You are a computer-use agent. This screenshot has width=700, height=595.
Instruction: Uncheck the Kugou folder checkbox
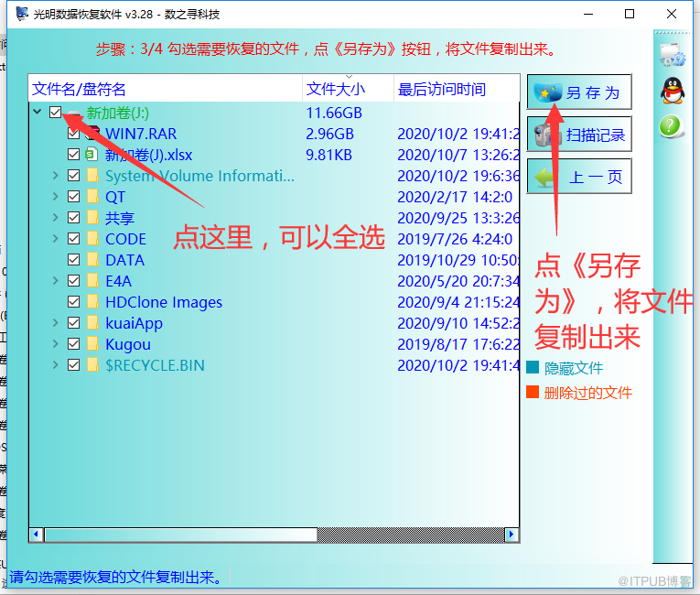click(74, 344)
